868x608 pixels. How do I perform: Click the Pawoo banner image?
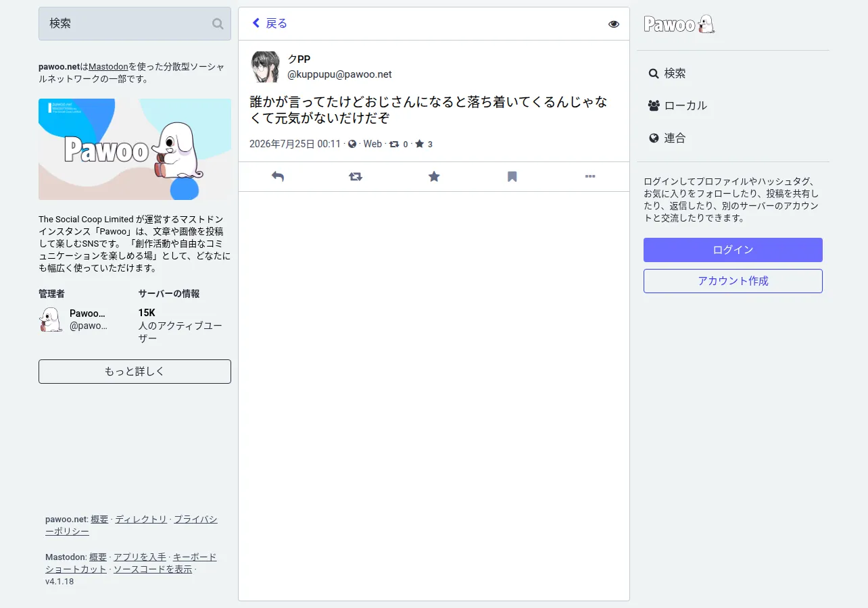coord(135,149)
